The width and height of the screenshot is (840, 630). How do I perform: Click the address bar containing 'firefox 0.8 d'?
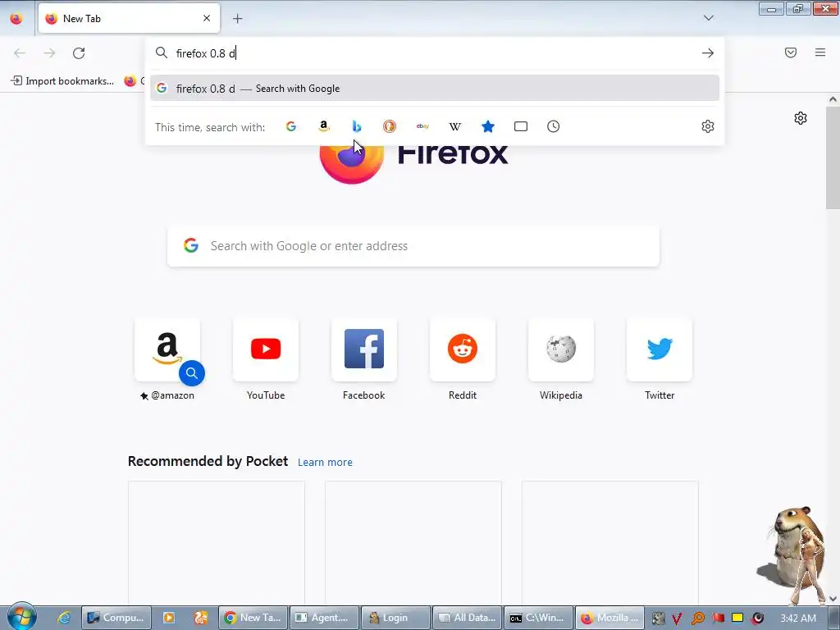pyautogui.click(x=434, y=53)
